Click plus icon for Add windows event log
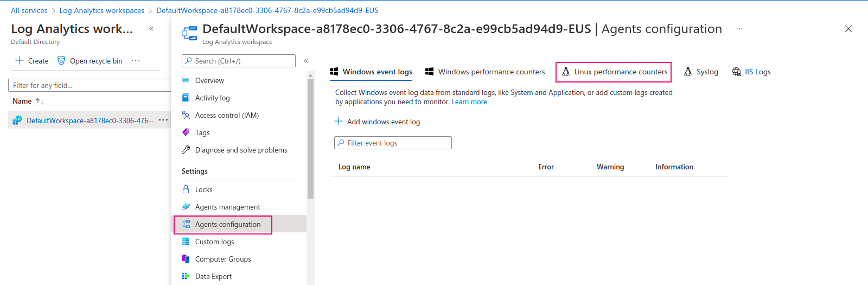This screenshot has width=868, height=285. tap(339, 122)
